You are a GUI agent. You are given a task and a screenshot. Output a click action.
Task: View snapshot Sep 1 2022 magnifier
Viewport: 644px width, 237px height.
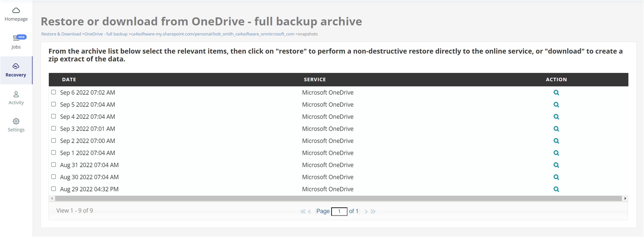click(x=556, y=153)
